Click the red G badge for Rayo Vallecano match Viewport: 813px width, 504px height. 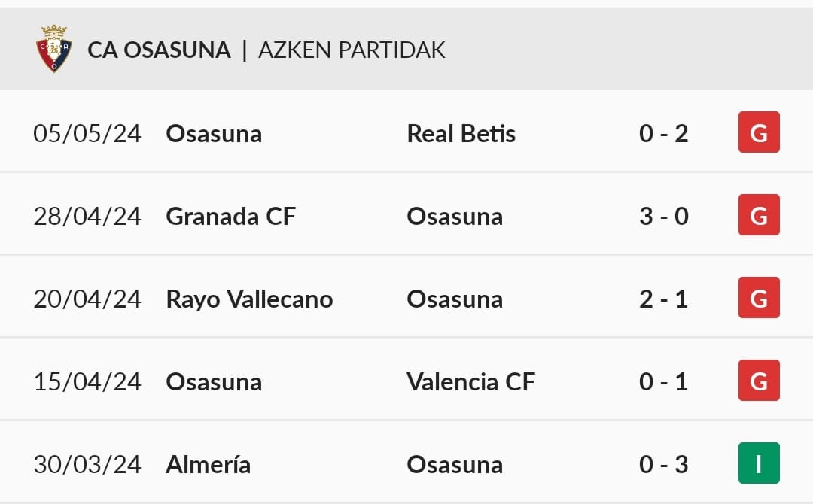pyautogui.click(x=759, y=297)
